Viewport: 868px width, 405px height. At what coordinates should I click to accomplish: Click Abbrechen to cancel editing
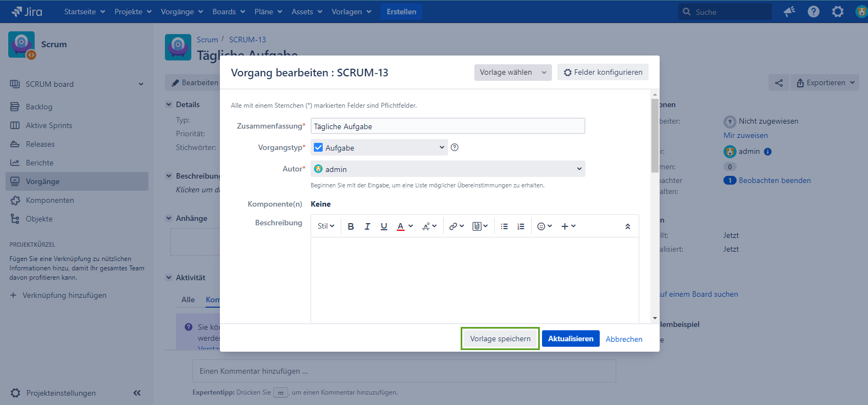pos(624,339)
